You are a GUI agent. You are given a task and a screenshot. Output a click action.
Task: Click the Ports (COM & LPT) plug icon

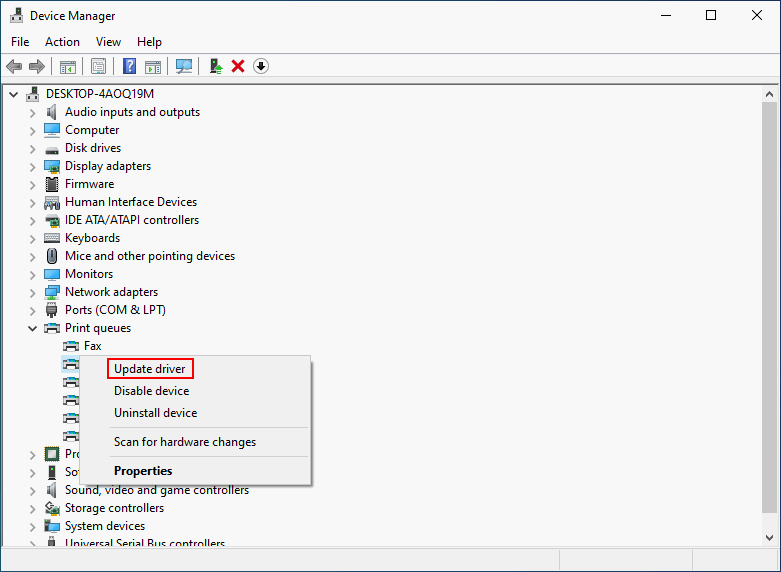52,310
